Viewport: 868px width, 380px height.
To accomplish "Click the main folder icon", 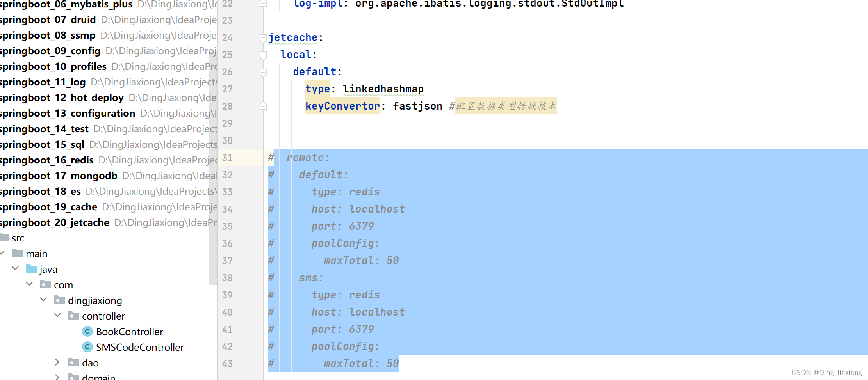I will pyautogui.click(x=17, y=253).
